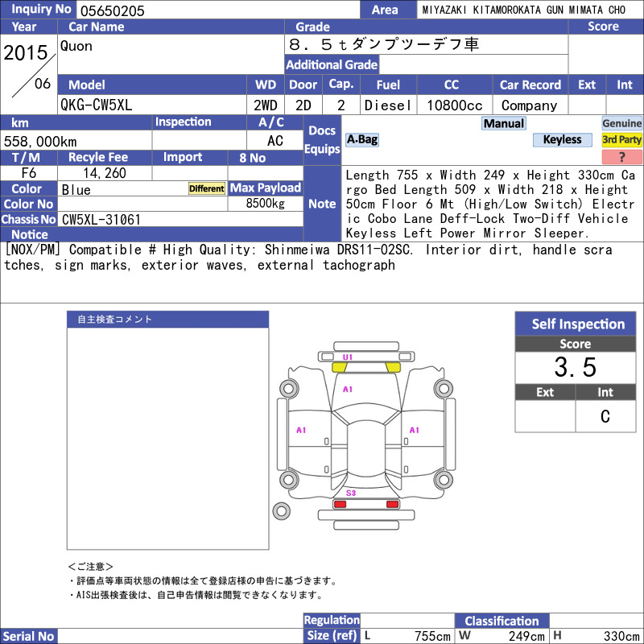This screenshot has height=644, width=644.
Task: Select the S3 marker near rear lights
Action: [351, 493]
